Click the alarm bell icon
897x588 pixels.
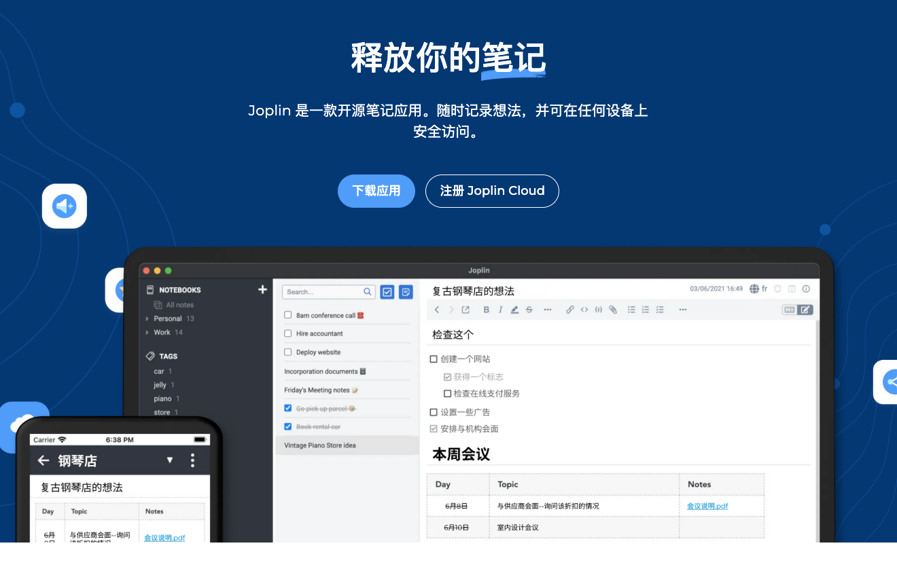coord(777,289)
